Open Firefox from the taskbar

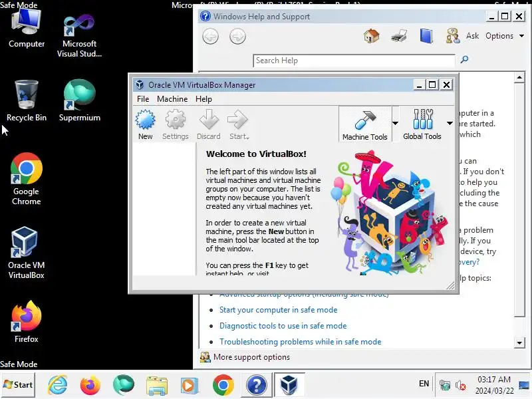click(x=90, y=385)
